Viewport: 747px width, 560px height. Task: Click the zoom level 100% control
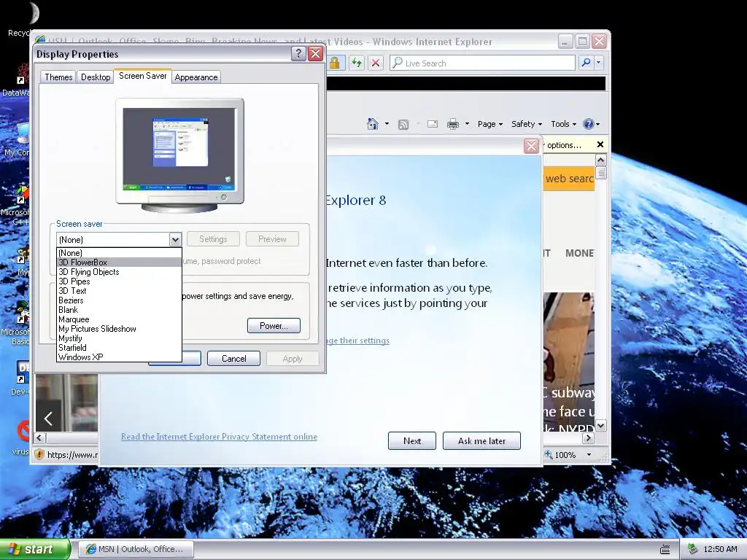point(560,455)
